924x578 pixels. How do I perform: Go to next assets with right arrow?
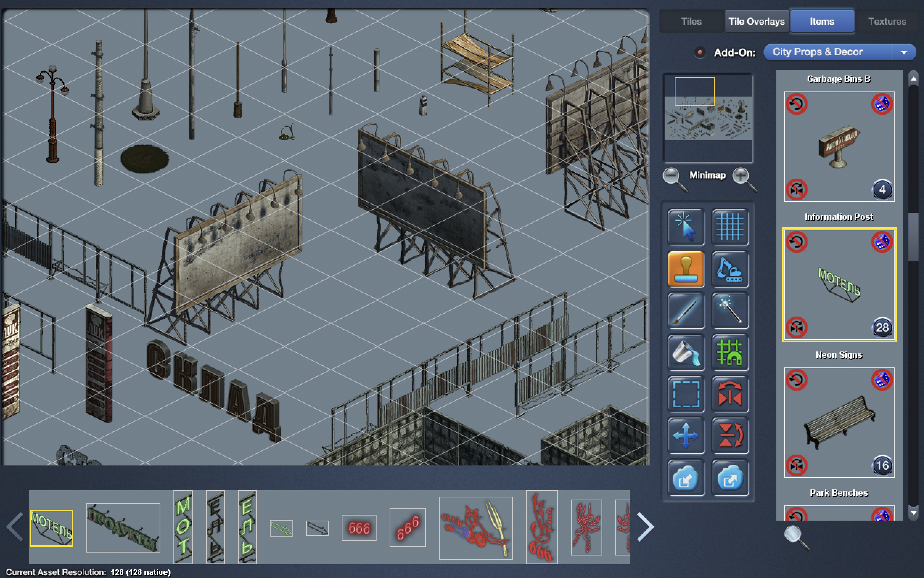(645, 527)
